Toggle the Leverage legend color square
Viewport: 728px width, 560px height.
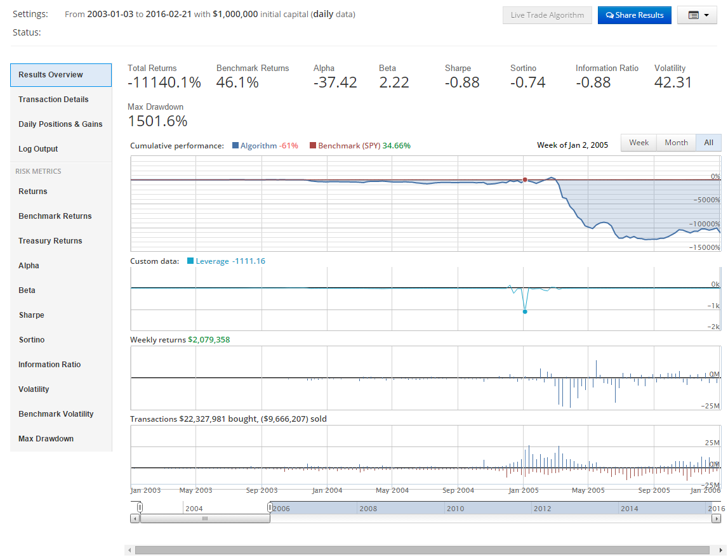190,261
